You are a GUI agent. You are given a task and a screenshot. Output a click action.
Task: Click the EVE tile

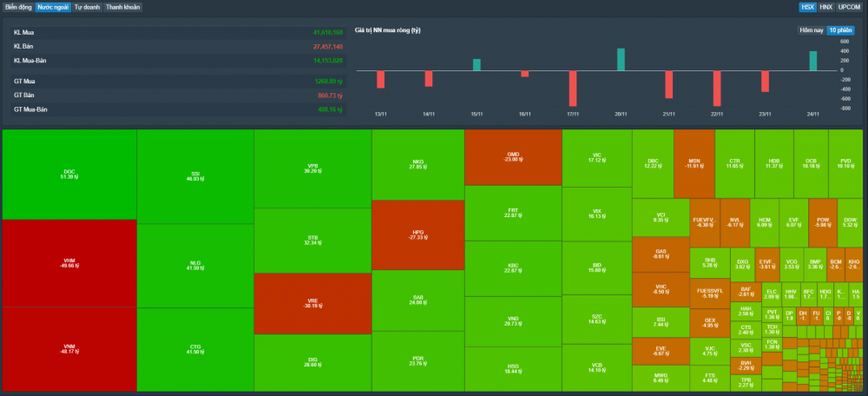point(661,351)
